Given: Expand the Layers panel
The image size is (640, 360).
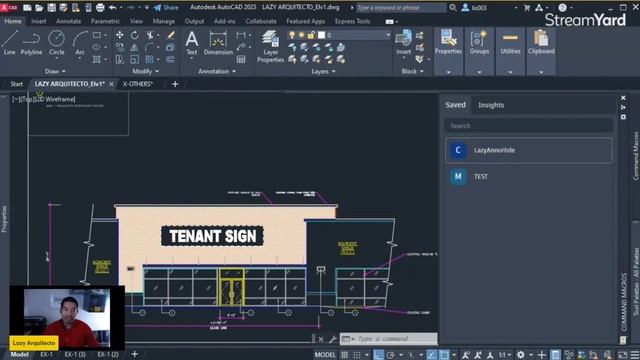Looking at the screenshot, I should [x=323, y=71].
